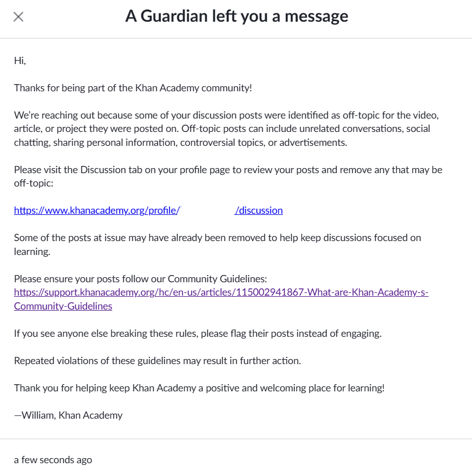Click the "a few seconds ago" timestamp
This screenshot has height=476, width=472.
53,460
